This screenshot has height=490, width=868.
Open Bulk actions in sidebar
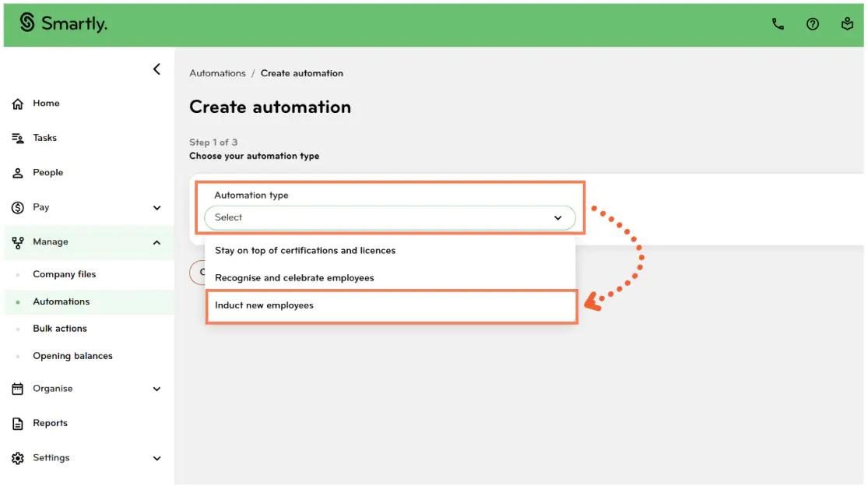coord(60,328)
